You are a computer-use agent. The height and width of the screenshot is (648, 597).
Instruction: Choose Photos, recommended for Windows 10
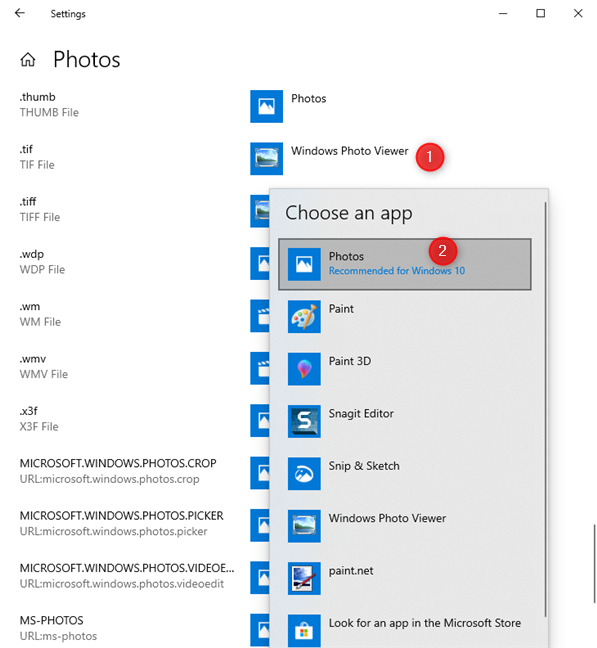coord(405,264)
